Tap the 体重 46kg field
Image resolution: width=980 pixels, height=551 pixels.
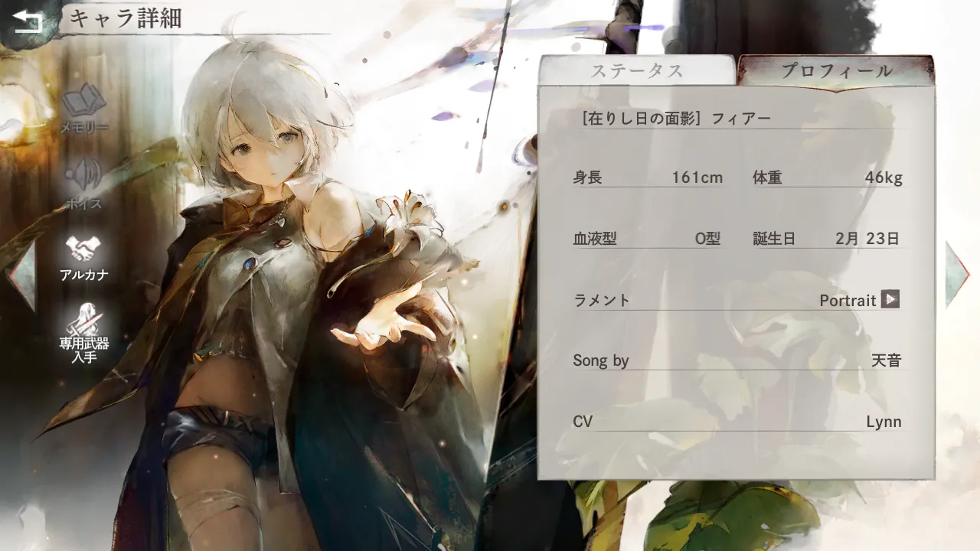827,178
